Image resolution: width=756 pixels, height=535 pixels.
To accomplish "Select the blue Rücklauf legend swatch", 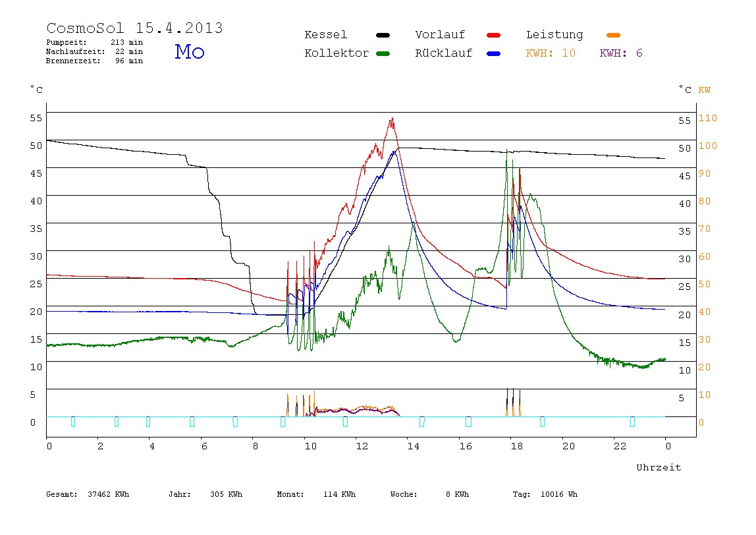I will 493,53.
